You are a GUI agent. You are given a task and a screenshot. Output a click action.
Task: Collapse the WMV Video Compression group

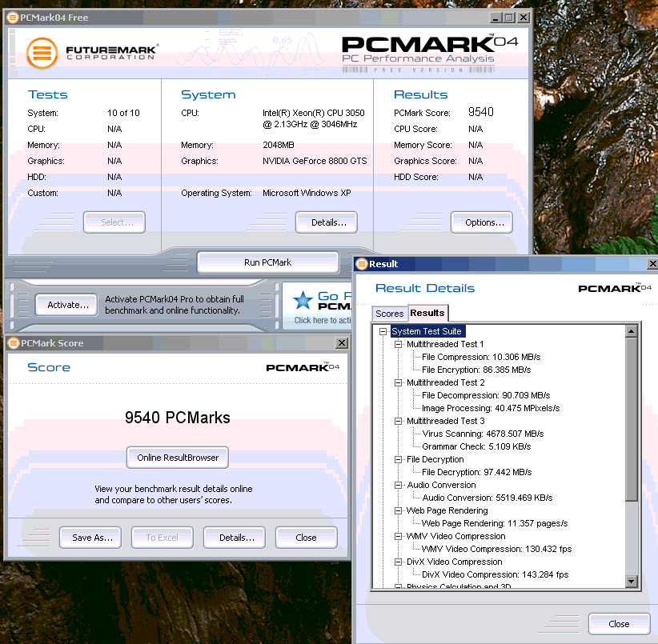pyautogui.click(x=398, y=536)
